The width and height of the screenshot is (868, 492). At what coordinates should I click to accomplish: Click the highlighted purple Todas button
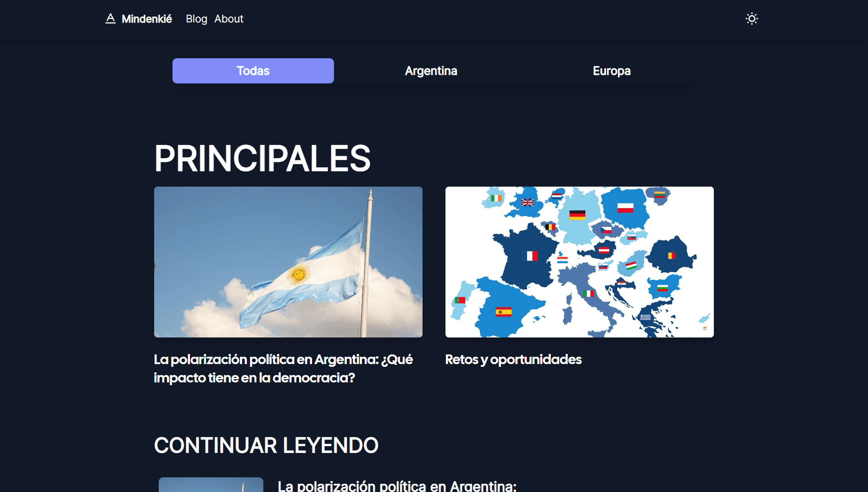[253, 71]
